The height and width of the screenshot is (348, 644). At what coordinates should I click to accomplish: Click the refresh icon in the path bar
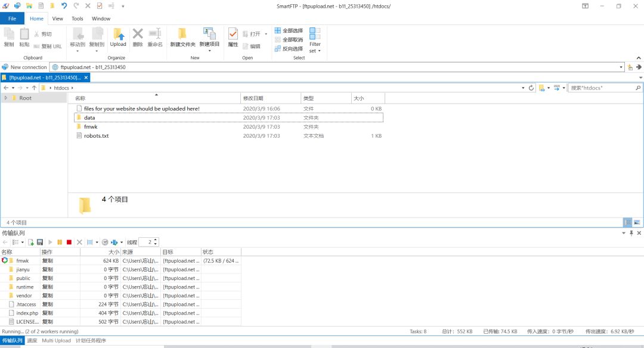click(531, 88)
